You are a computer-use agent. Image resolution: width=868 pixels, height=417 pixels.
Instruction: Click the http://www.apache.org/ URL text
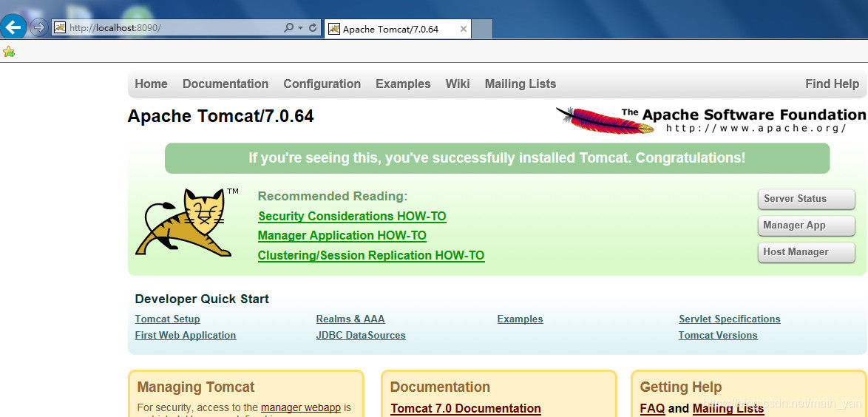tap(756, 128)
